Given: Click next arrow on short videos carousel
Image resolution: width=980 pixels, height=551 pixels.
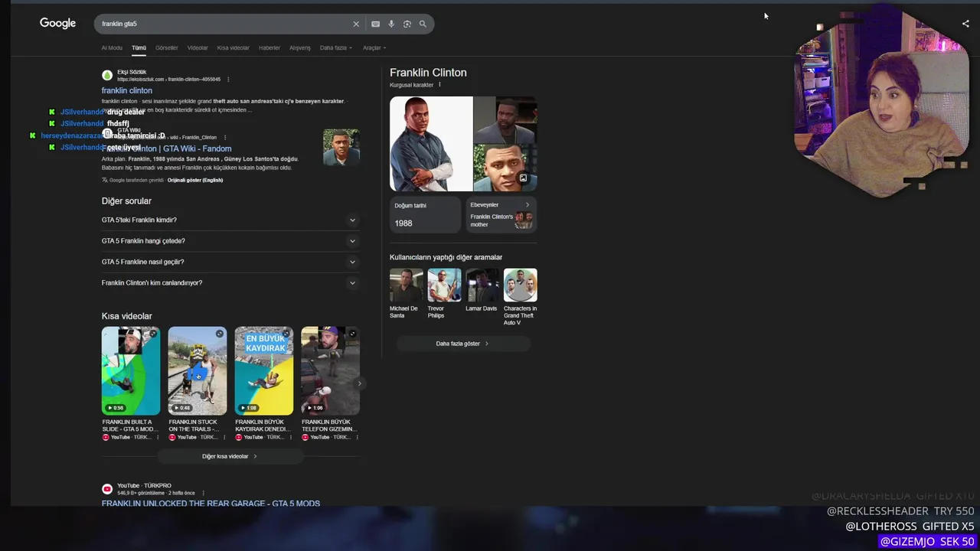Looking at the screenshot, I should click(359, 384).
